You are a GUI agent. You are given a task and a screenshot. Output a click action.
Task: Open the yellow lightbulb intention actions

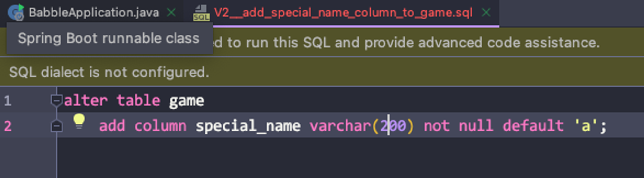point(79,121)
